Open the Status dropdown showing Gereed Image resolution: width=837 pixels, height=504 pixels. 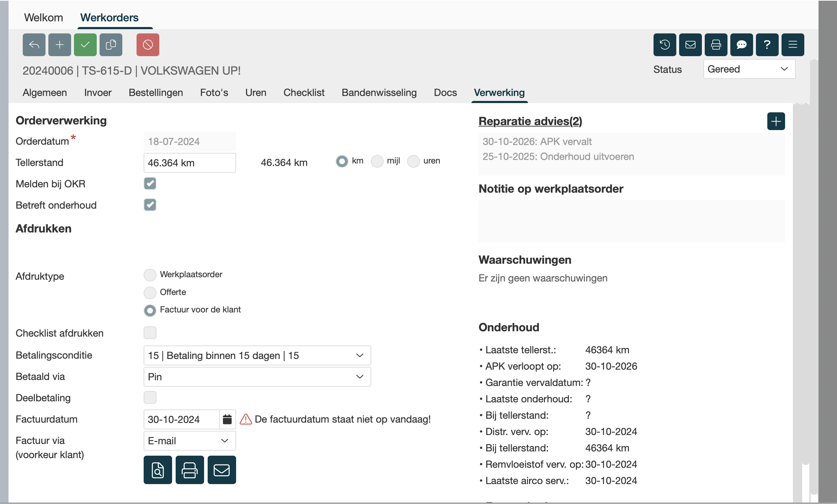(x=749, y=69)
